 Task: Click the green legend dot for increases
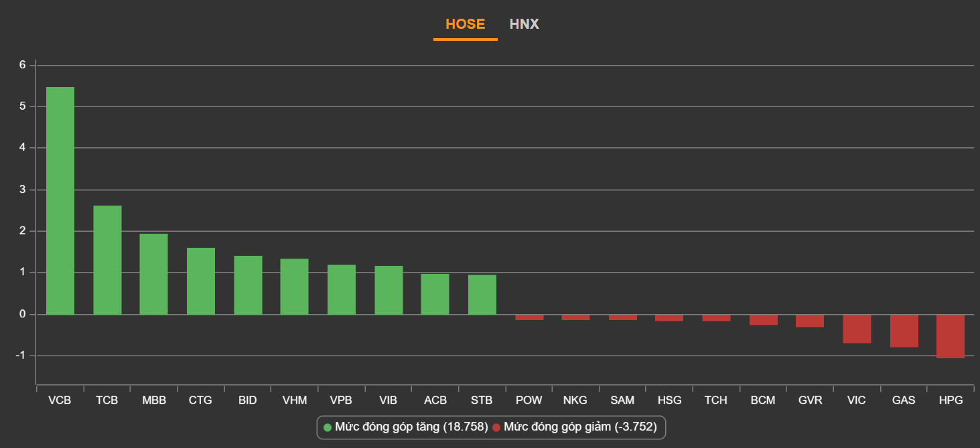tap(328, 427)
